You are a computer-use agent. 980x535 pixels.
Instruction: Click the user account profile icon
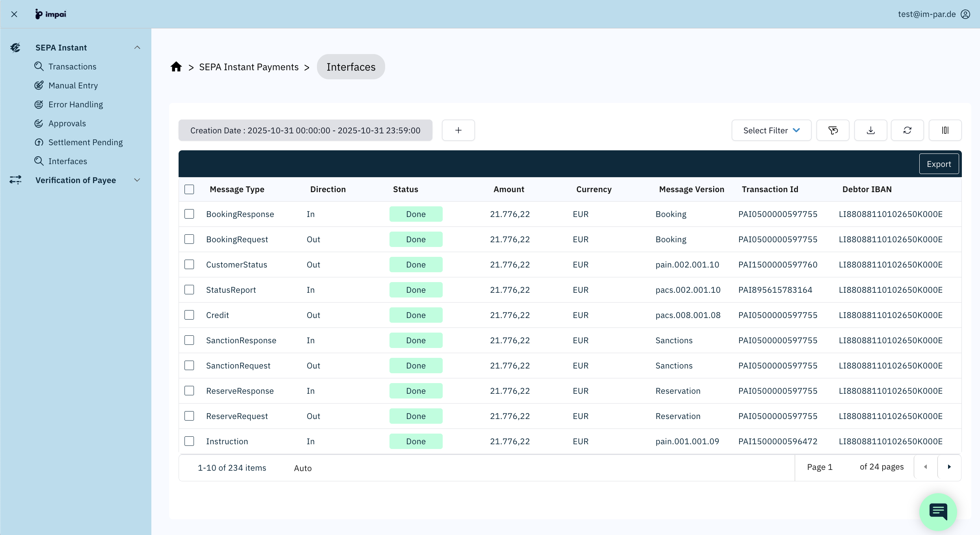point(965,14)
